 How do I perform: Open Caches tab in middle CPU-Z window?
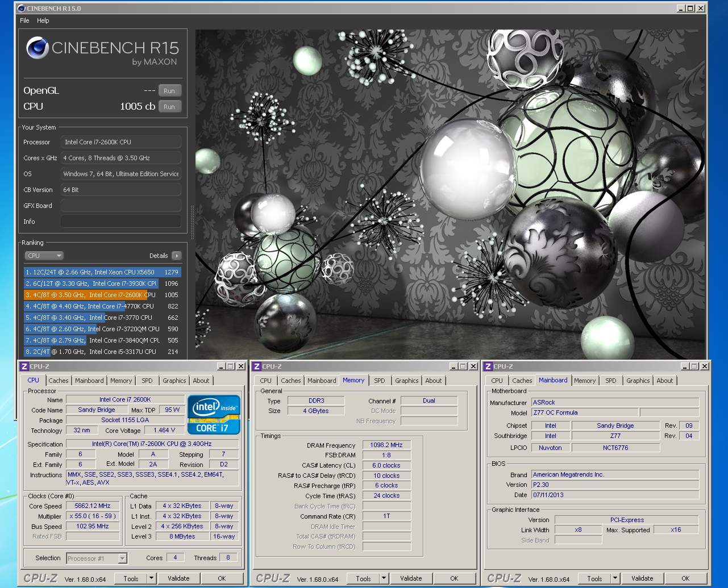[291, 381]
